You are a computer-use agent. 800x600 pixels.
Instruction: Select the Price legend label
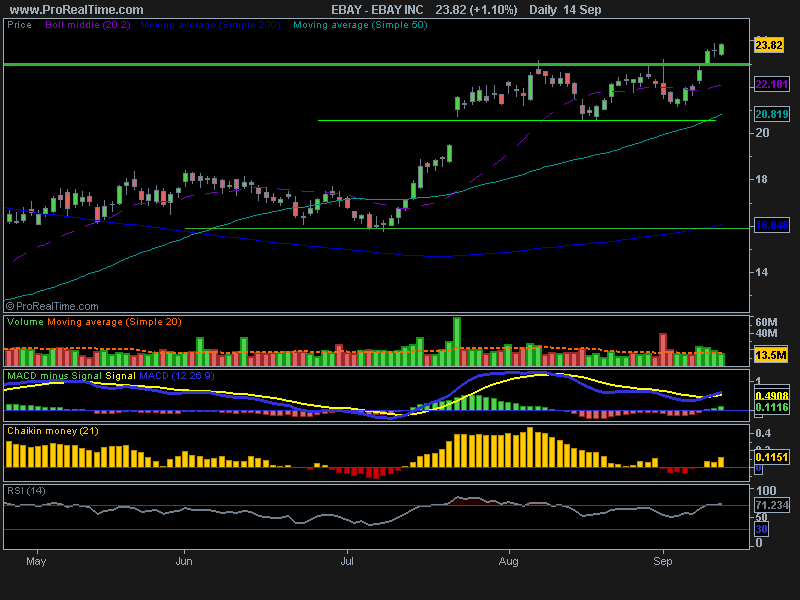[19, 25]
